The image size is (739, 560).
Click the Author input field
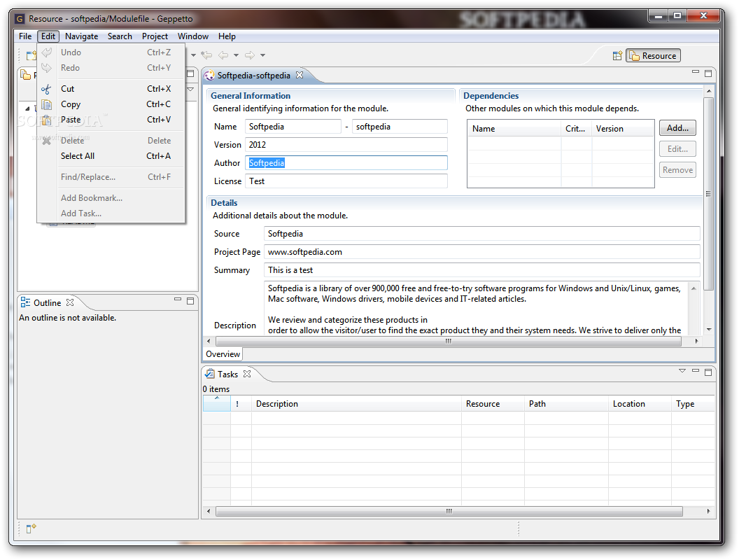[x=346, y=163]
